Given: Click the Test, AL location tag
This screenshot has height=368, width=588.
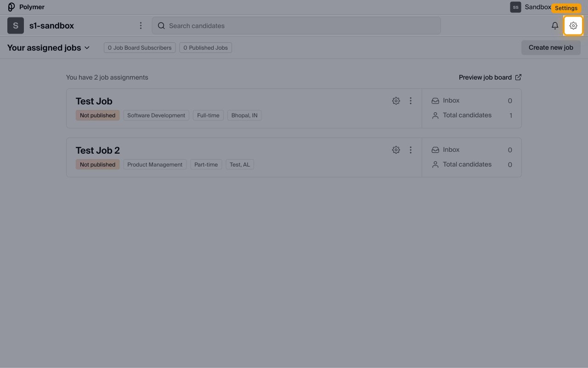Looking at the screenshot, I should [x=240, y=165].
